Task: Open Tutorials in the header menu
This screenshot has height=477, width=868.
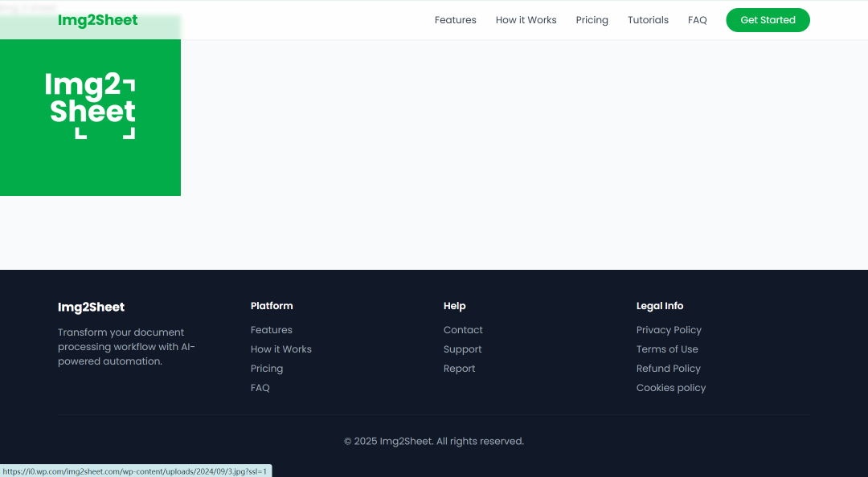Action: (x=648, y=20)
